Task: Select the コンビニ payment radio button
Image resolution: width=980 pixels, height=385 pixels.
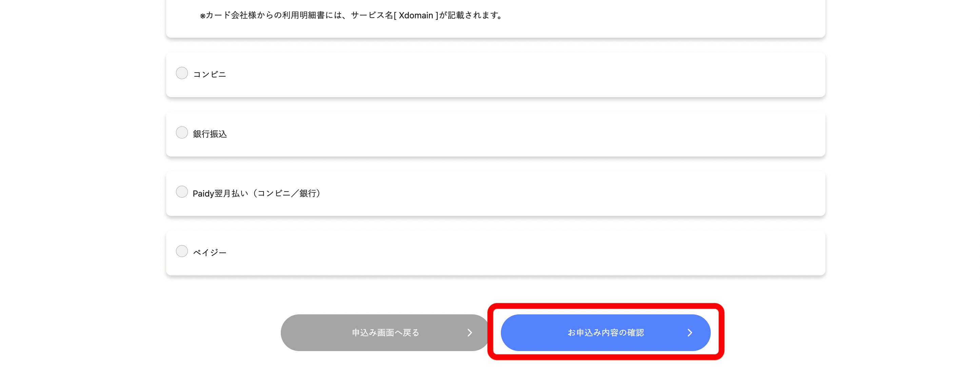Action: [182, 73]
